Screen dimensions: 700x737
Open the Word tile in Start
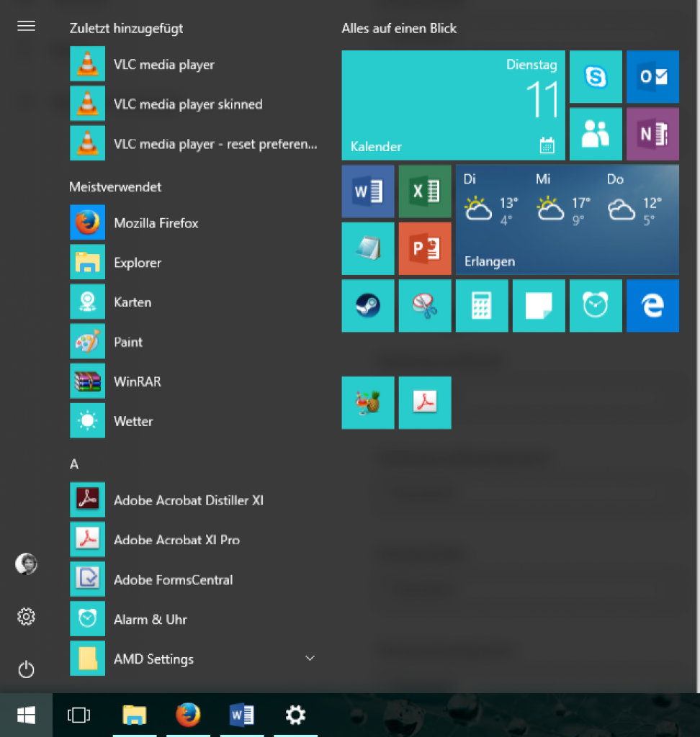click(368, 191)
